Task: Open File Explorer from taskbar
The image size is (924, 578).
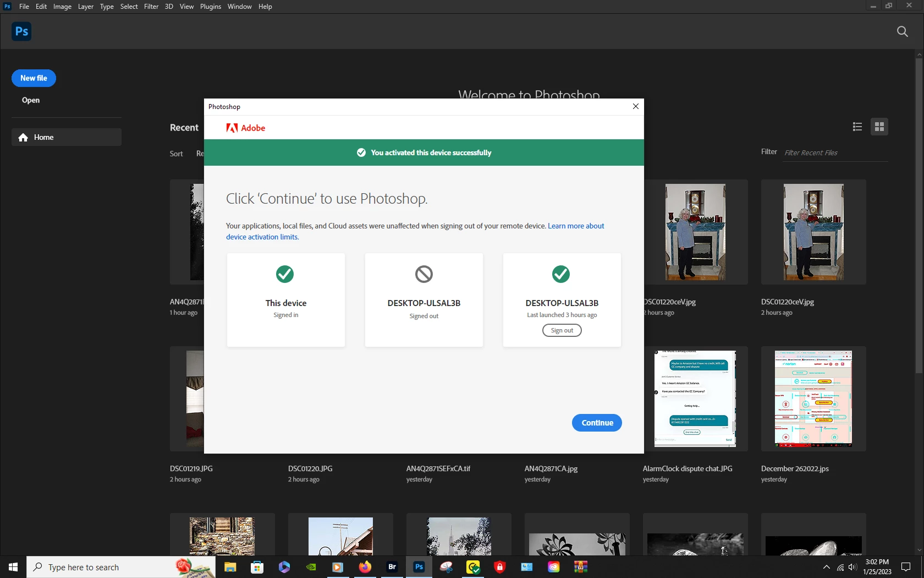Action: click(230, 567)
